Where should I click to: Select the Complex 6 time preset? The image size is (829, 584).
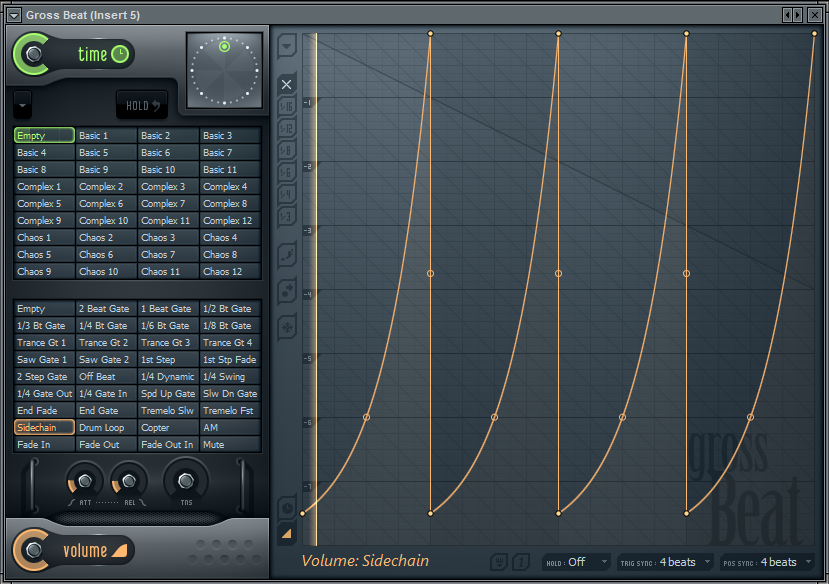[106, 204]
